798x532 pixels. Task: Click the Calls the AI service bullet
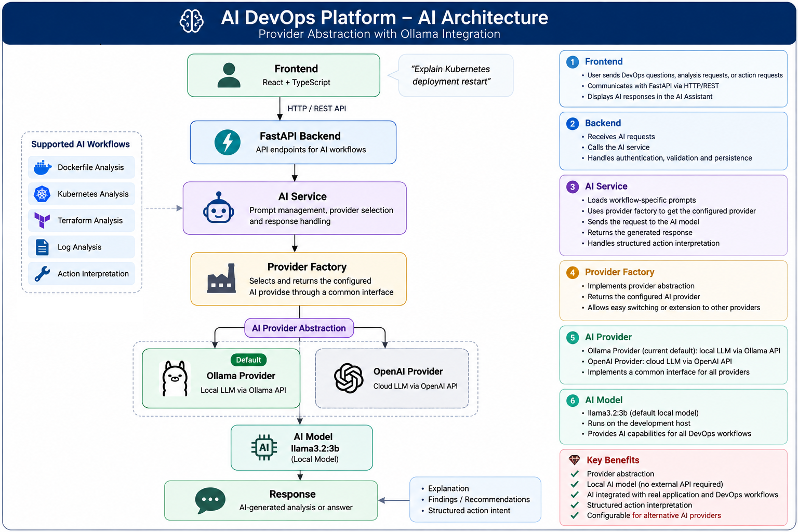tap(618, 147)
